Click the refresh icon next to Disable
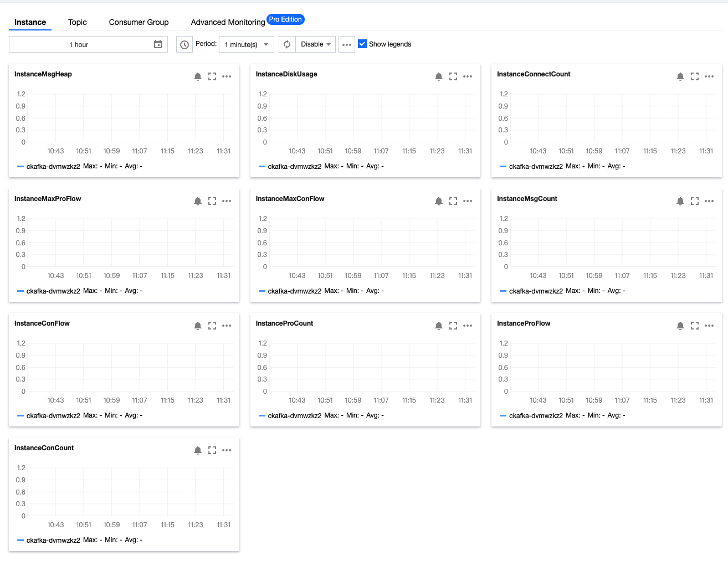Viewport: 728px width, 561px height. 287,44
